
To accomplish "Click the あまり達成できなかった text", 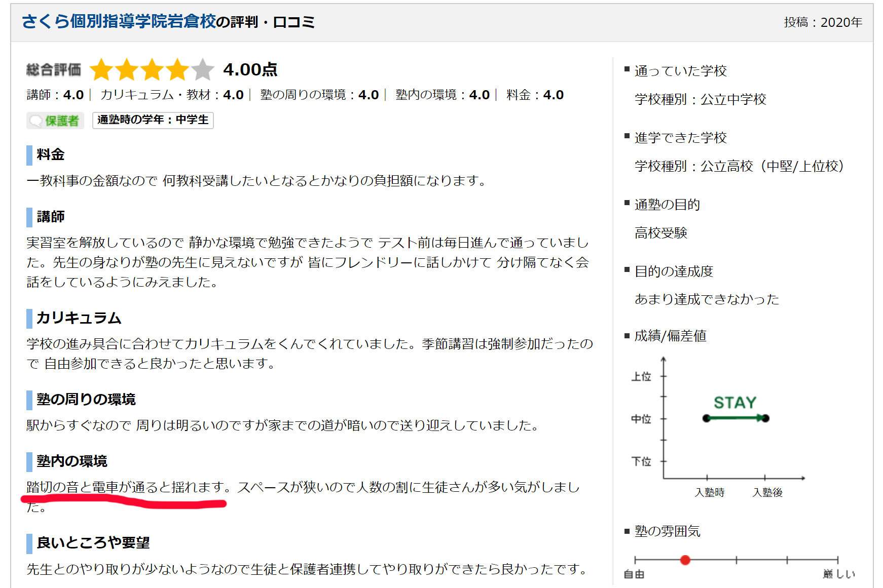I will tap(707, 299).
